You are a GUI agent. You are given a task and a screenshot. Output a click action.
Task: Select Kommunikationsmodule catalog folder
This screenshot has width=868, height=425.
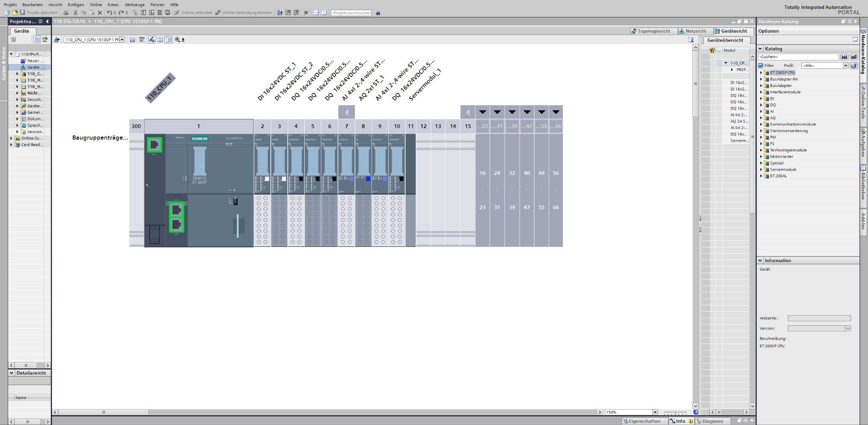793,124
